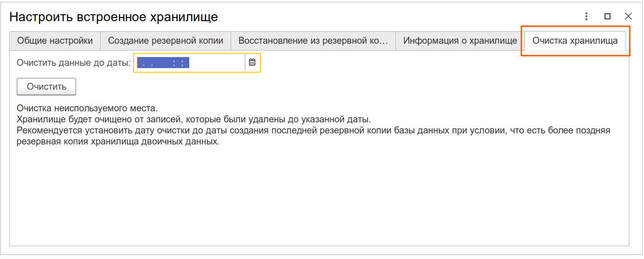Open the three-dot more options menu

(586, 17)
